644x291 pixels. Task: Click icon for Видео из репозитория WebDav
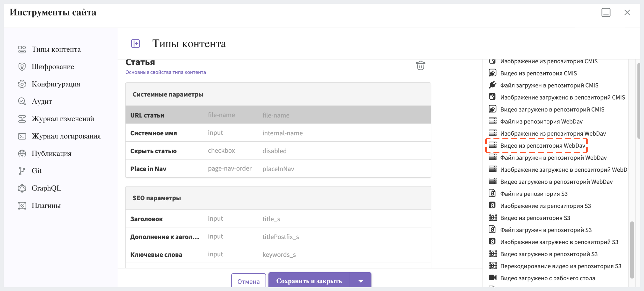pos(492,145)
